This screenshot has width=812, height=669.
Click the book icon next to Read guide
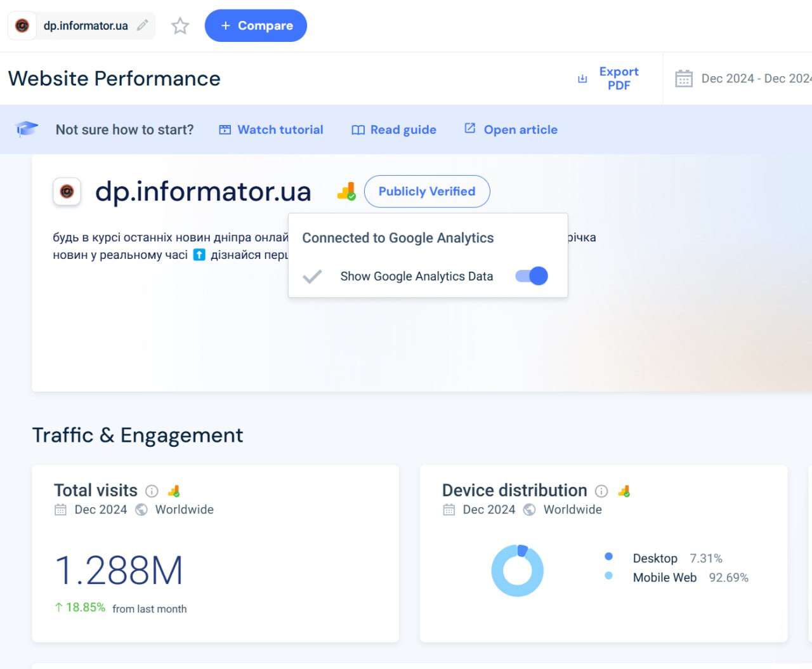tap(358, 129)
